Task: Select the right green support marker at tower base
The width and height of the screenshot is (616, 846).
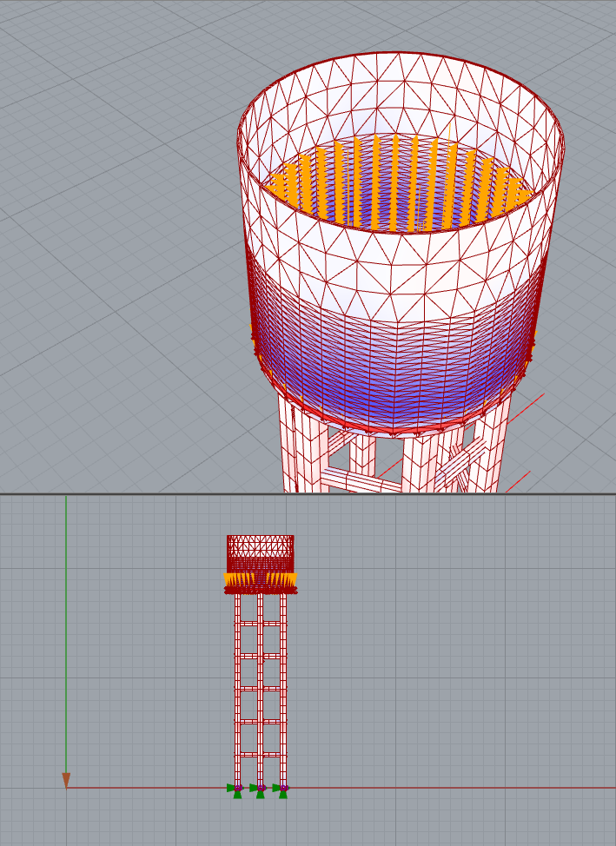Action: pyautogui.click(x=282, y=790)
